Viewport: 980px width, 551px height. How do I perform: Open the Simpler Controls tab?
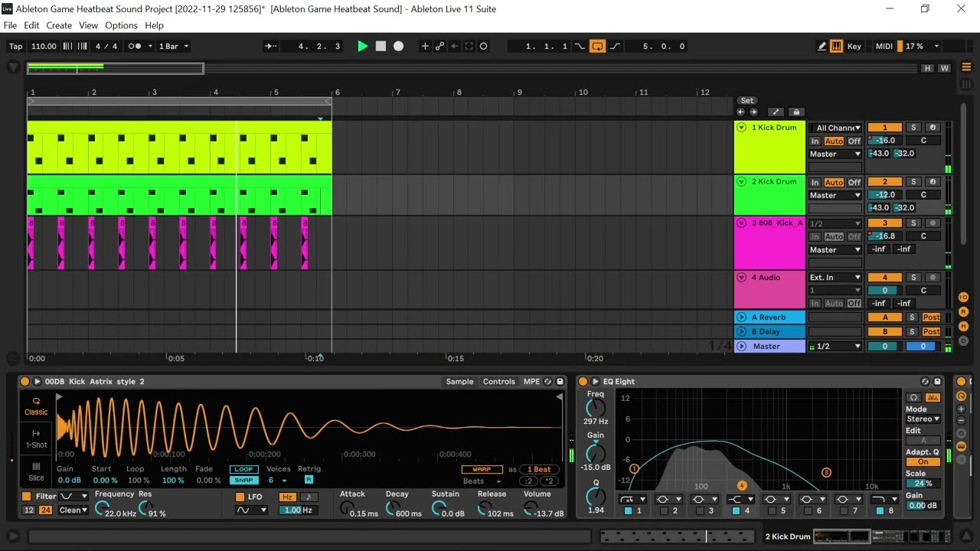(499, 382)
